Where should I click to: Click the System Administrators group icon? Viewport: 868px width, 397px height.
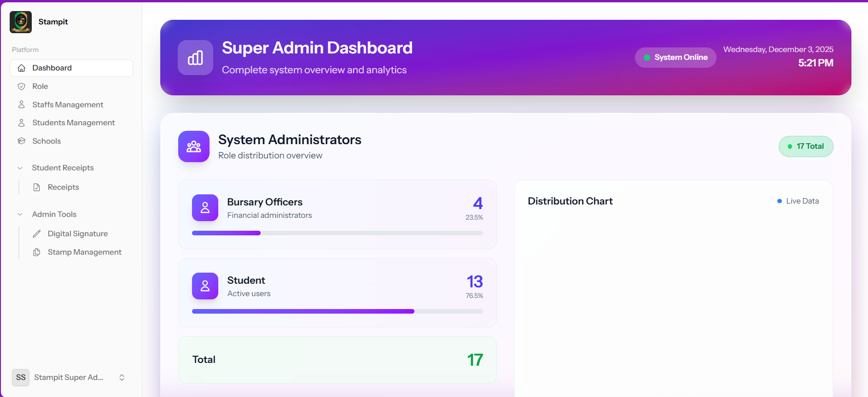pos(194,146)
